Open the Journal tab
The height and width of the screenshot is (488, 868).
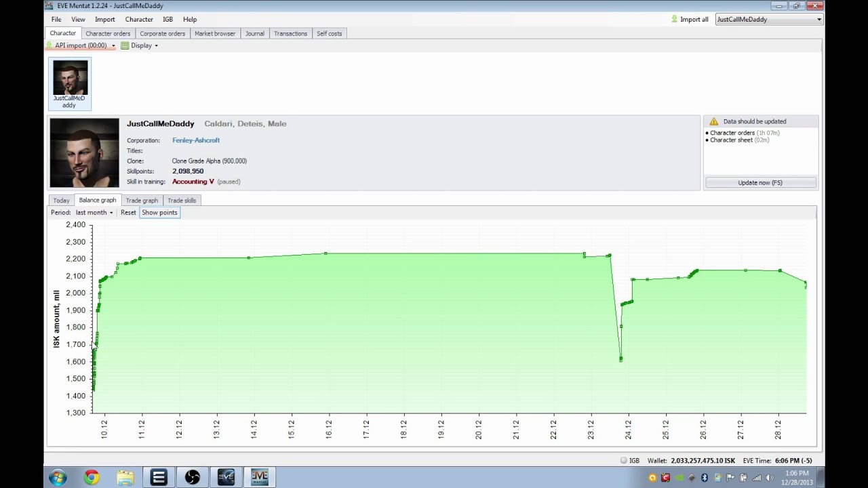tap(255, 33)
